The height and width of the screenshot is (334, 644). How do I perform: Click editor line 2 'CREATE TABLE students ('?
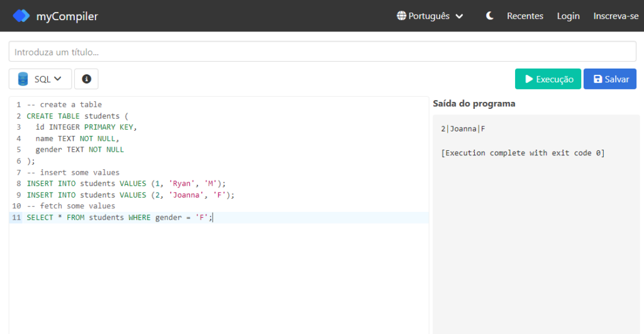(77, 116)
